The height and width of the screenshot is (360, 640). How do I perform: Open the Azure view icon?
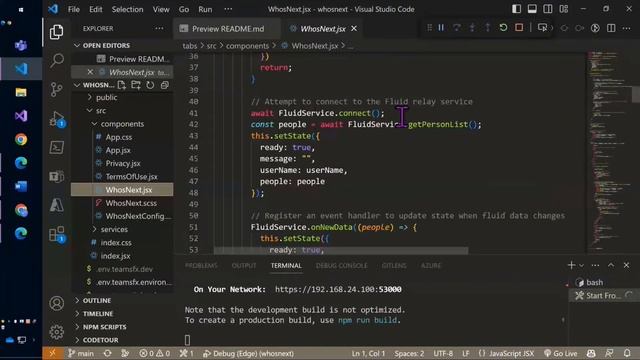tap(57, 205)
